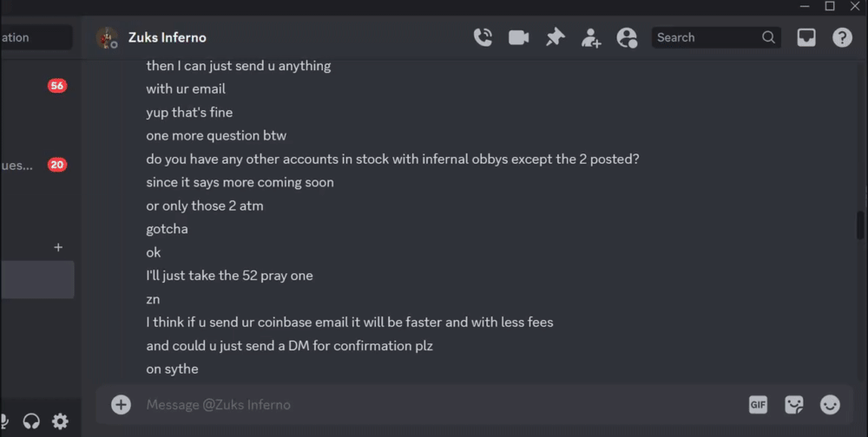
Task: Click the Zuks Inferno name in the header
Action: (x=167, y=37)
